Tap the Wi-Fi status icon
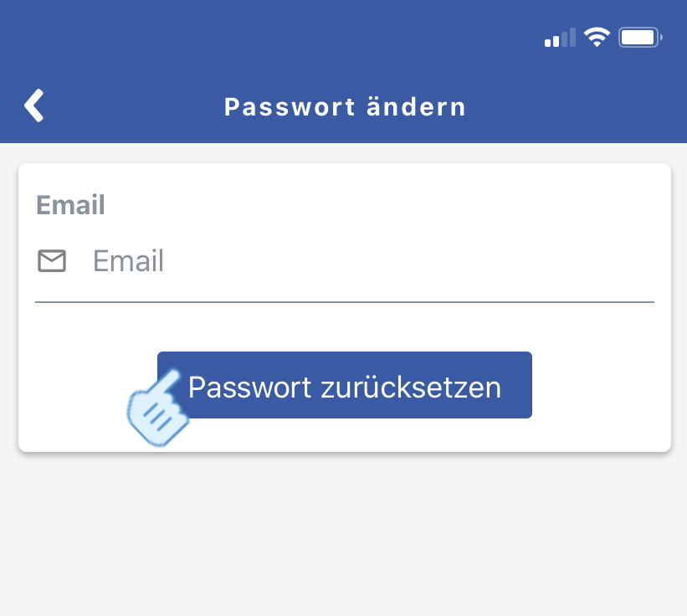The width and height of the screenshot is (687, 616). 597,38
